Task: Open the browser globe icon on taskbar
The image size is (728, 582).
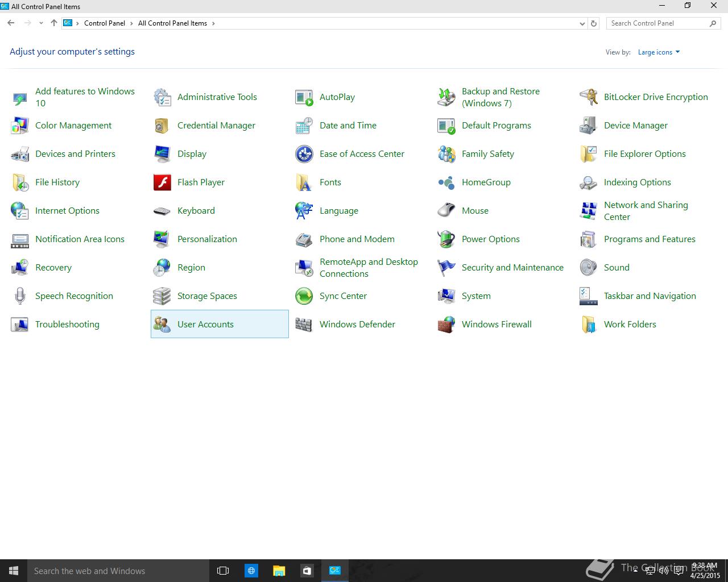Action: point(251,571)
